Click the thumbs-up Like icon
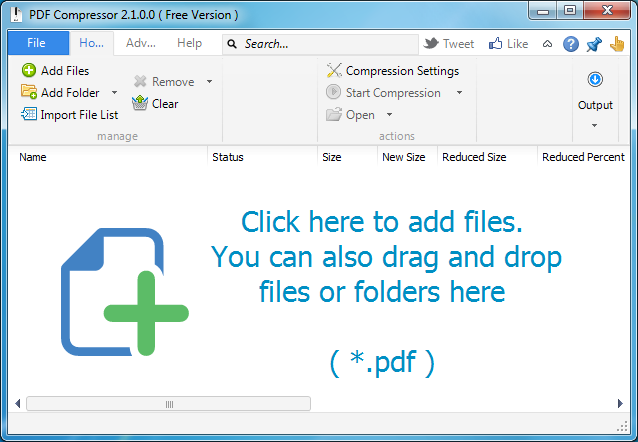638x442 pixels. pos(496,43)
